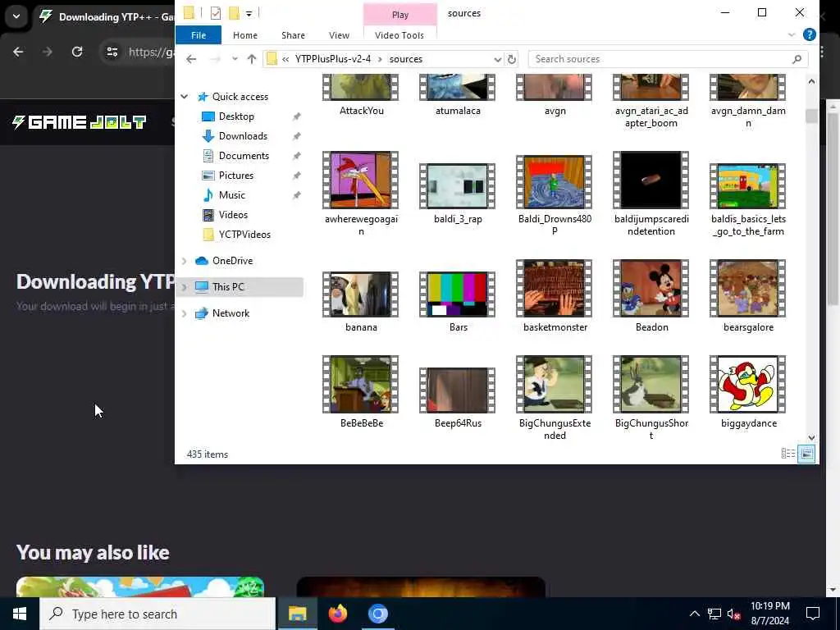Open Videos in navigation pane

coord(233,215)
